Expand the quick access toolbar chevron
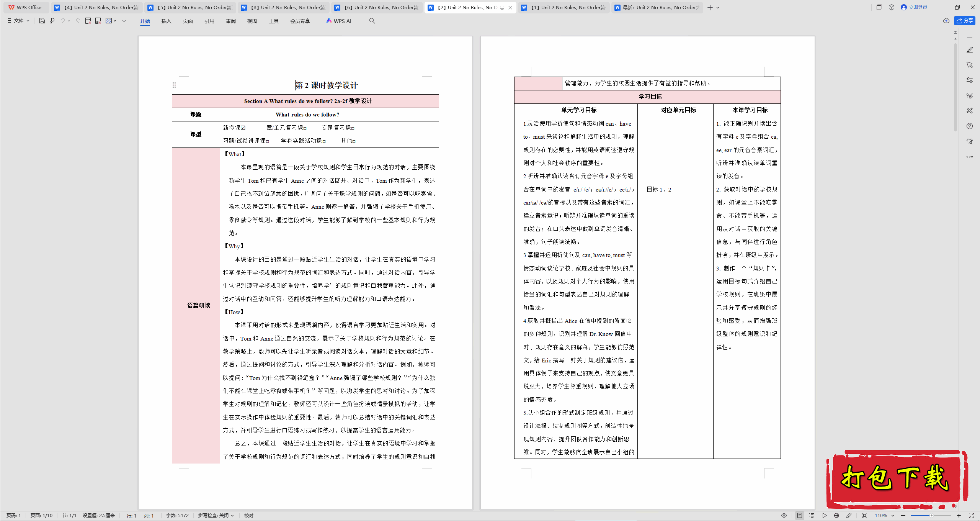This screenshot has width=980, height=521. [x=124, y=21]
